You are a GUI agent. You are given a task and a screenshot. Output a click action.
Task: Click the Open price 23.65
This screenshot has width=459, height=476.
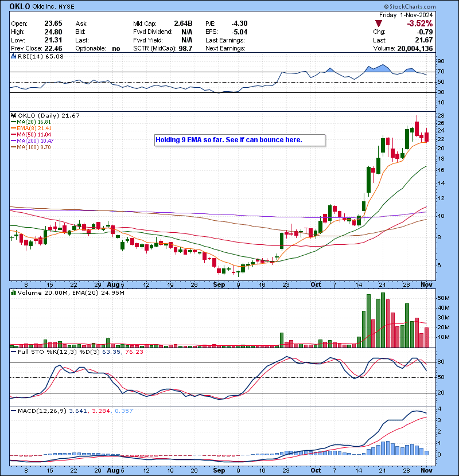tap(53, 24)
